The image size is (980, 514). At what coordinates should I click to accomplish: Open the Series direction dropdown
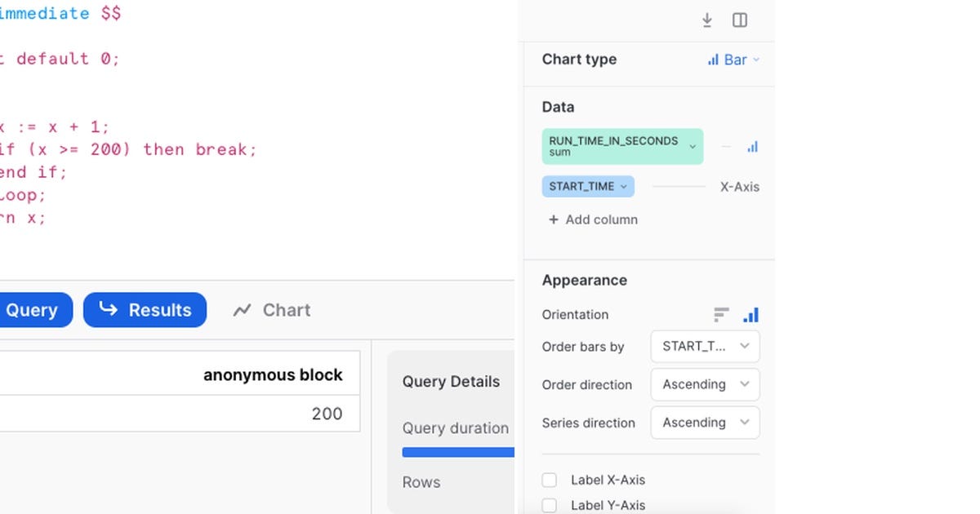705,423
